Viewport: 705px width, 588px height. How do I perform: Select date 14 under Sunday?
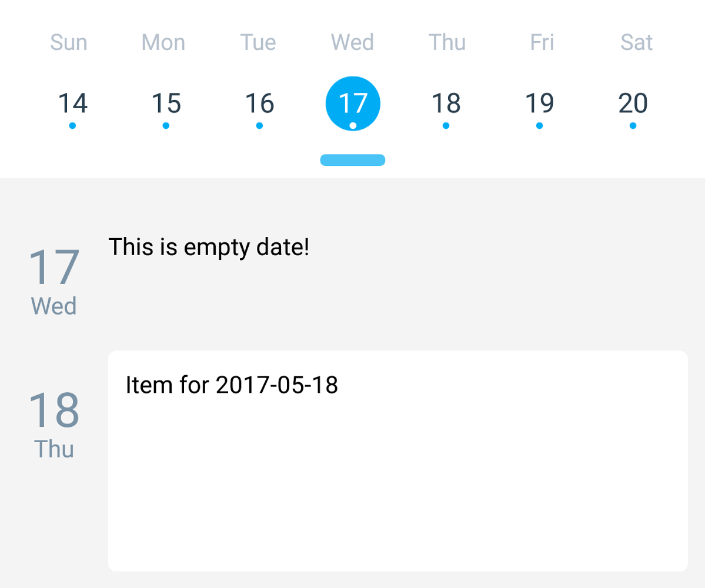72,103
